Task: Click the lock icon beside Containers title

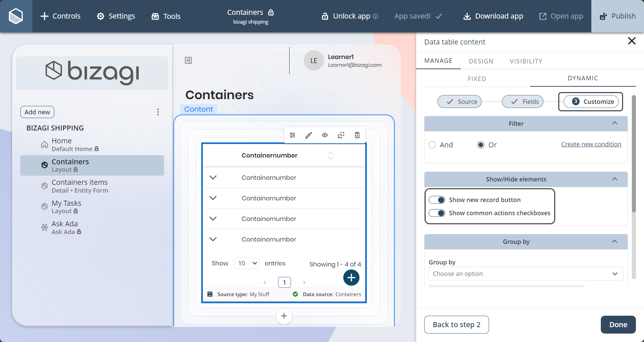Action: tap(271, 12)
